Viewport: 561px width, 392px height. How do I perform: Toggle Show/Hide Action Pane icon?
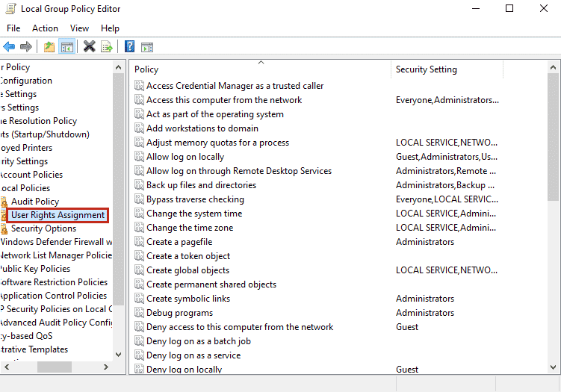click(147, 47)
